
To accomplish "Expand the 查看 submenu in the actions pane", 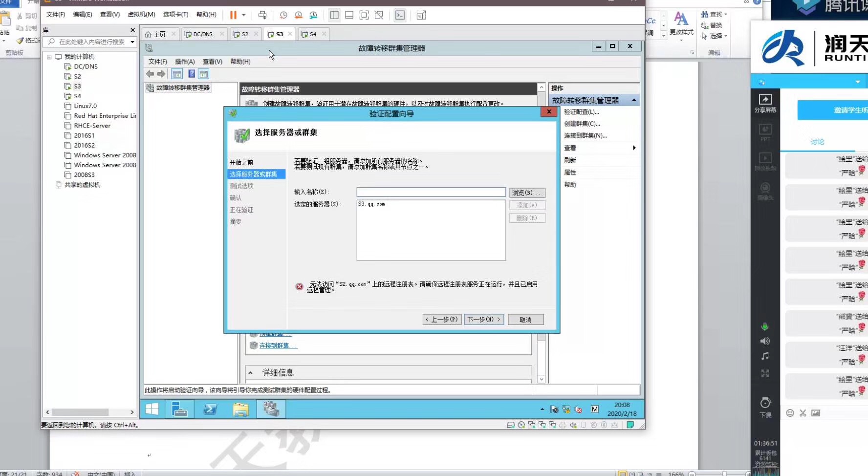I will (634, 148).
